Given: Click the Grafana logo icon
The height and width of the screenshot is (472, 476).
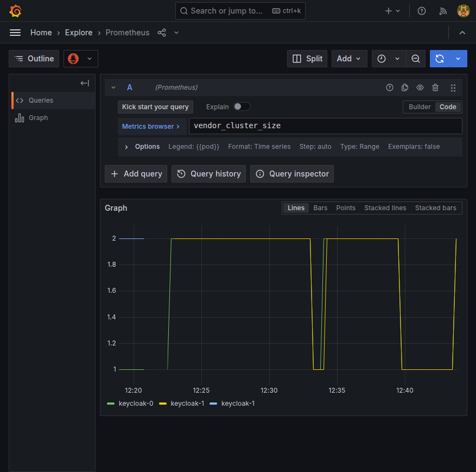Looking at the screenshot, I should pos(16,11).
